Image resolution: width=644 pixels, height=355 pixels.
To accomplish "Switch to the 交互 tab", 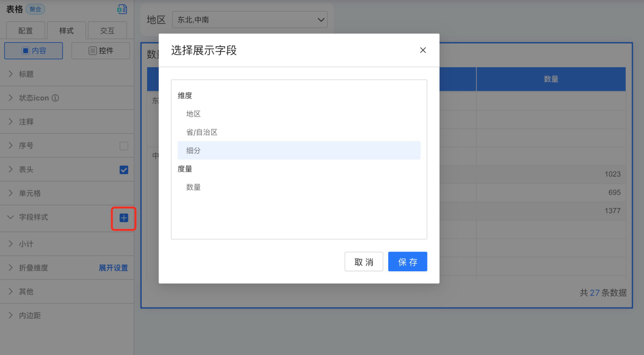I will (107, 31).
